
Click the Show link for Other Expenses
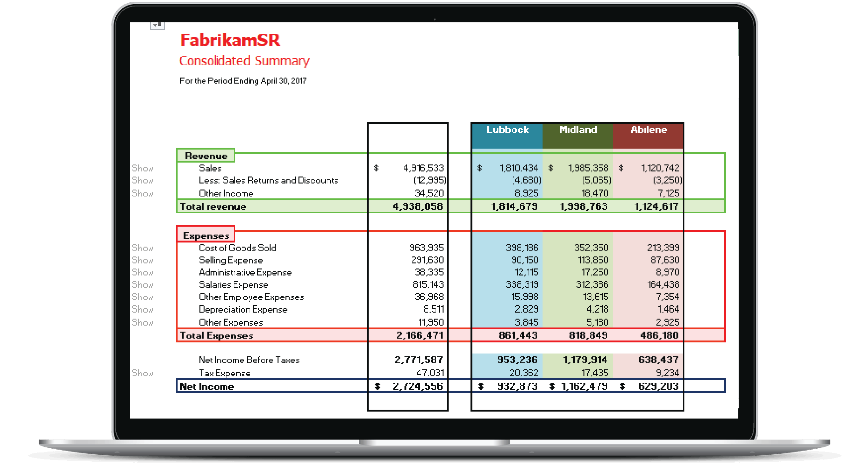tap(142, 322)
